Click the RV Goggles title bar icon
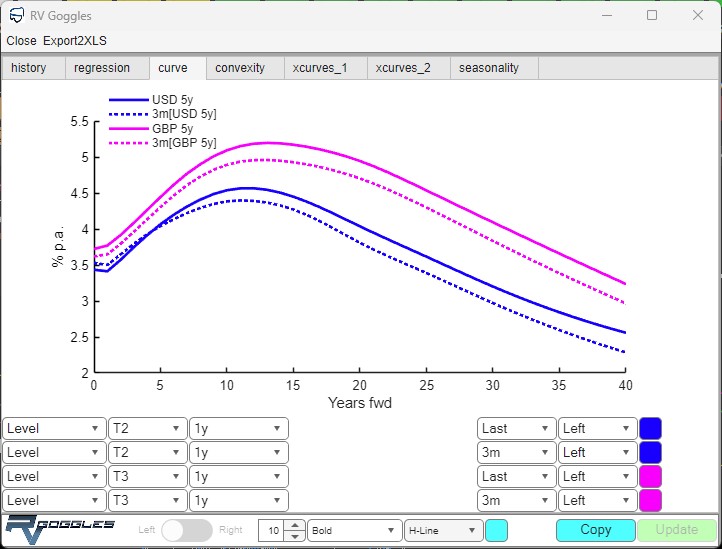The image size is (722, 549). [x=17, y=15]
